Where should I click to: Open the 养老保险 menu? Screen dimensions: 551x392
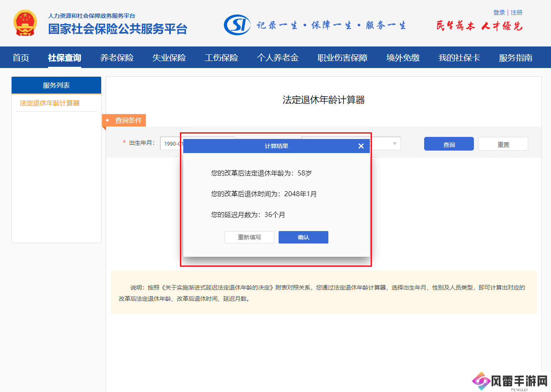point(117,58)
